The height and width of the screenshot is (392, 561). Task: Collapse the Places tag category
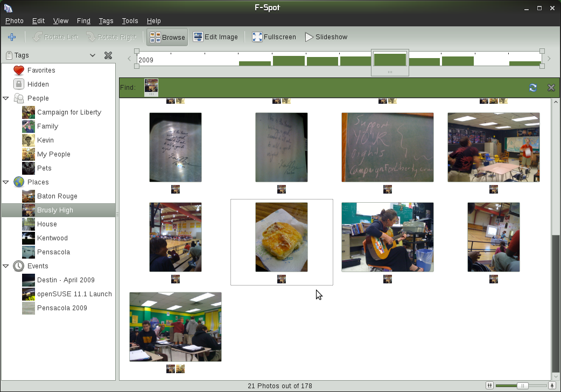(6, 182)
